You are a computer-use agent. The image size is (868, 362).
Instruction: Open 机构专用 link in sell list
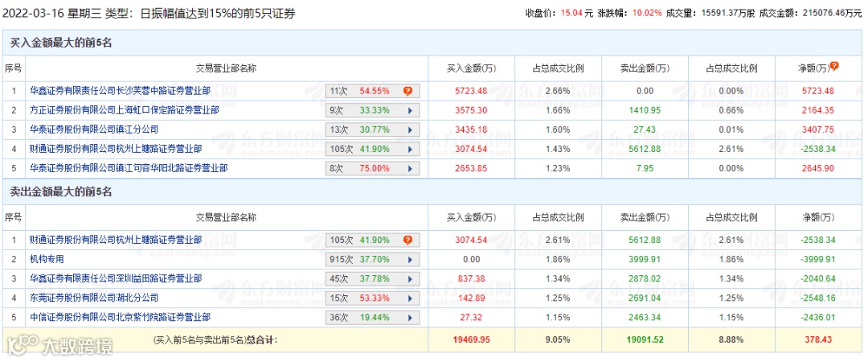click(47, 259)
